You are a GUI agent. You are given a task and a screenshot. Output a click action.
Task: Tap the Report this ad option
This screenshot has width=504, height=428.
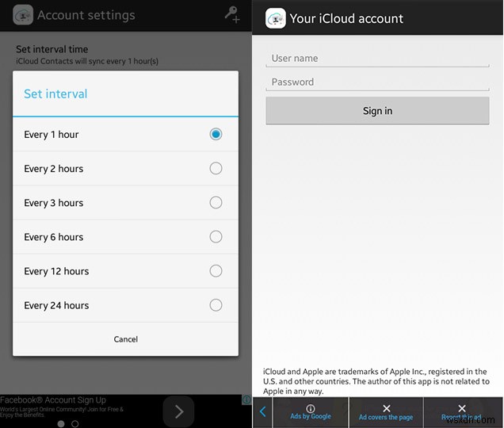[462, 412]
